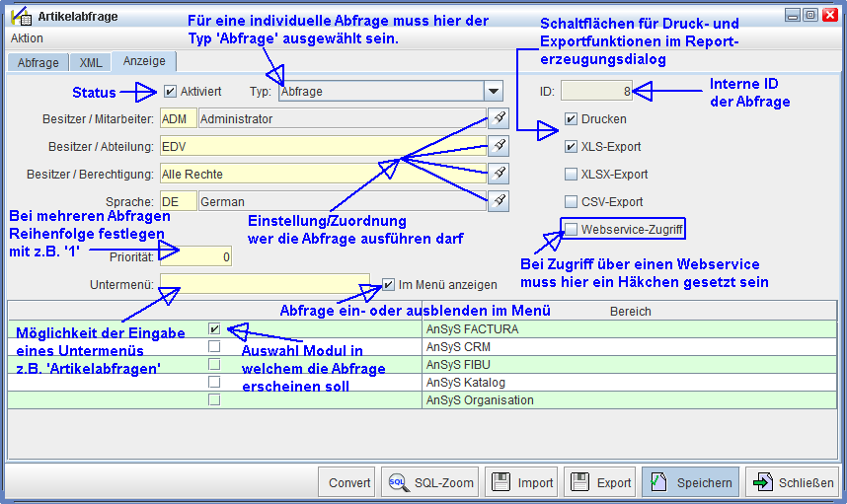
Task: Open the Typ dropdown list
Action: pos(494,92)
